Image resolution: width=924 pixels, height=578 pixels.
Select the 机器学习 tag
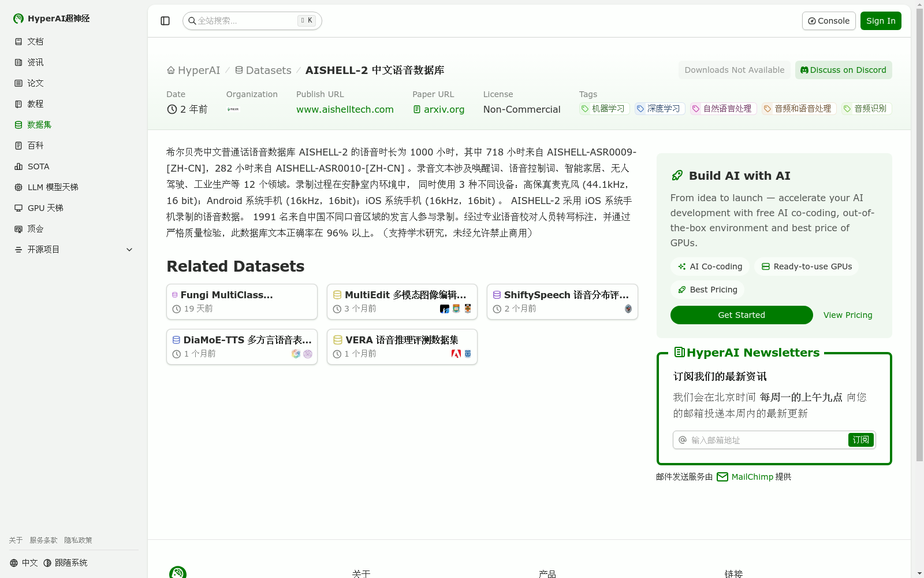point(605,109)
